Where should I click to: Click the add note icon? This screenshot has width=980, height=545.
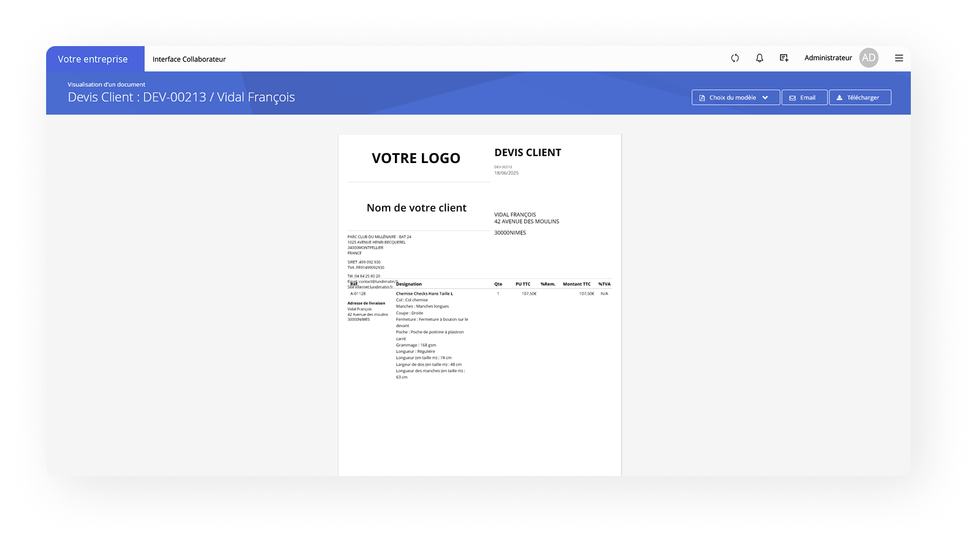[x=784, y=58]
